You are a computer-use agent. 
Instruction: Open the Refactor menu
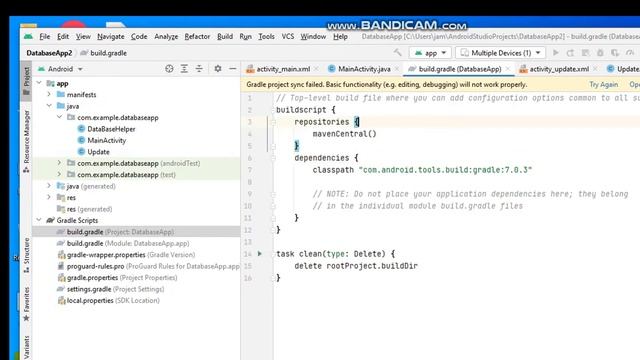pyautogui.click(x=197, y=37)
